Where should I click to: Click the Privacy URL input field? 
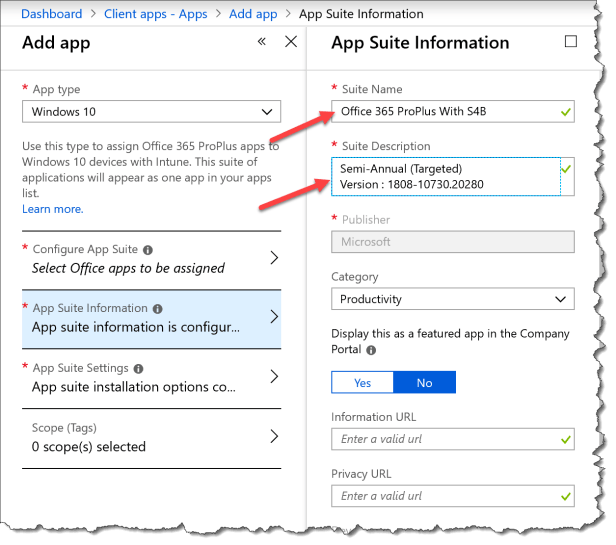453,496
